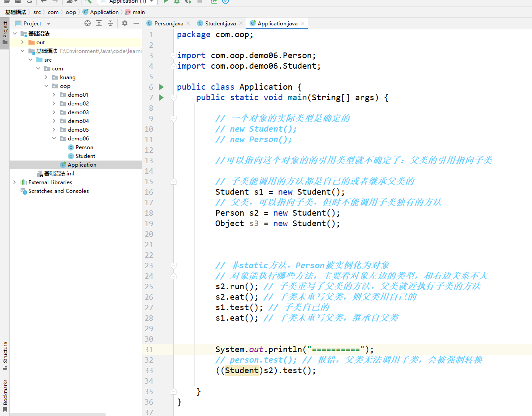Open Project panel gear settings
Screen dimensions: 532x416
(125, 23)
